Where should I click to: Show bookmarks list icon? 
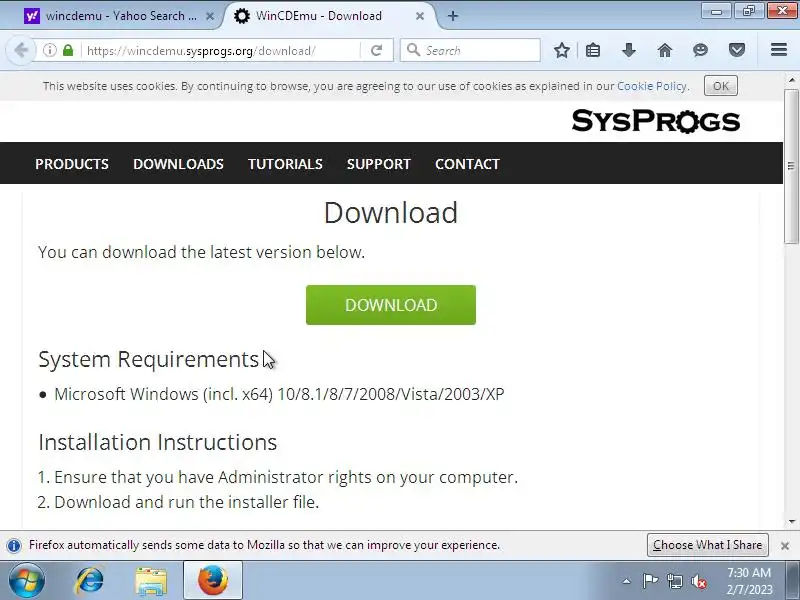pyautogui.click(x=593, y=51)
